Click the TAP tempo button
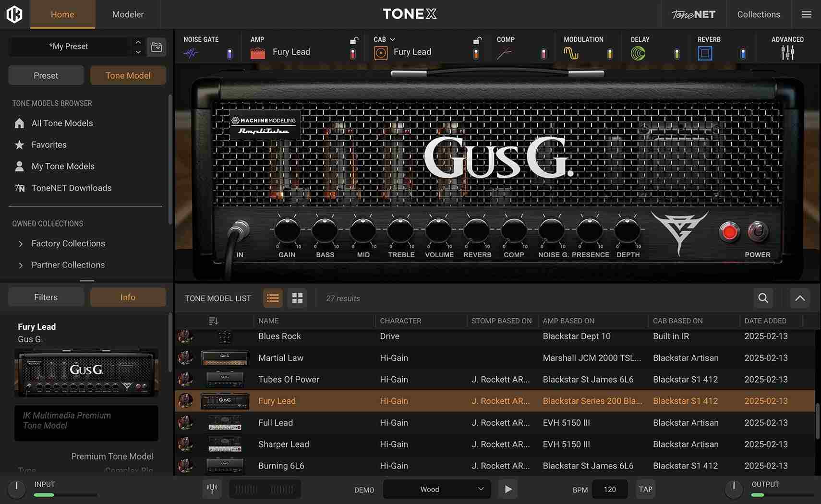 point(645,489)
